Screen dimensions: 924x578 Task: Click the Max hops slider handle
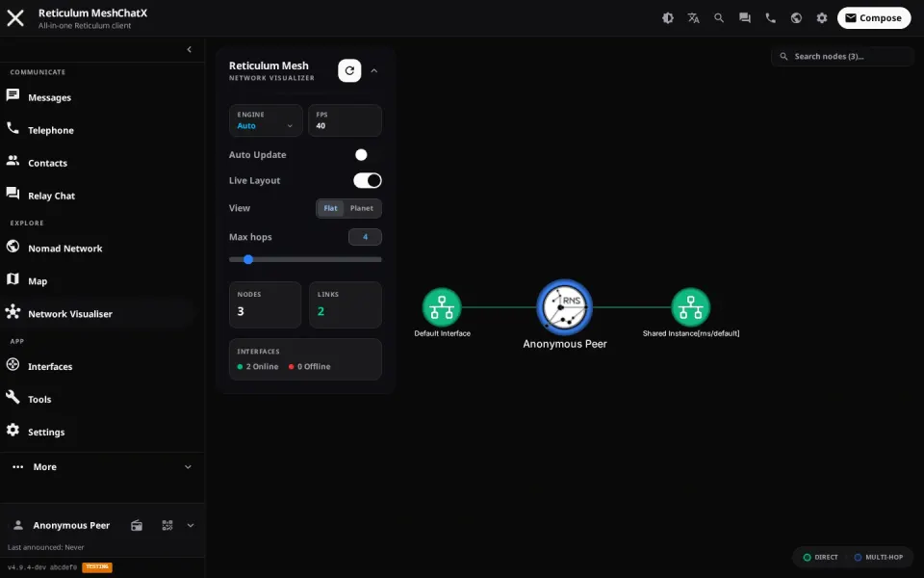248,259
